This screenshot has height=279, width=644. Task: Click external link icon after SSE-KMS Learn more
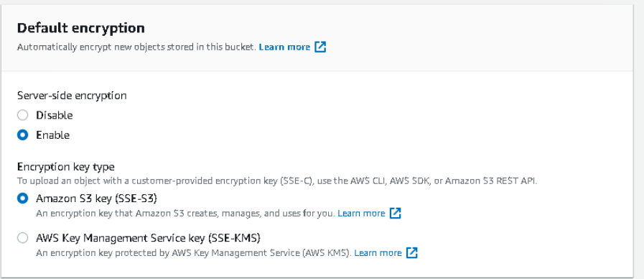(412, 252)
